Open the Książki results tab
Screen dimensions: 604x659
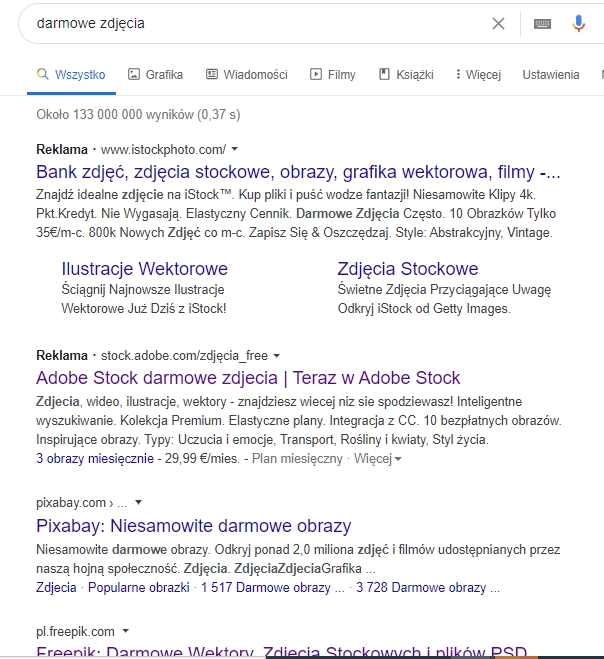[x=406, y=74]
